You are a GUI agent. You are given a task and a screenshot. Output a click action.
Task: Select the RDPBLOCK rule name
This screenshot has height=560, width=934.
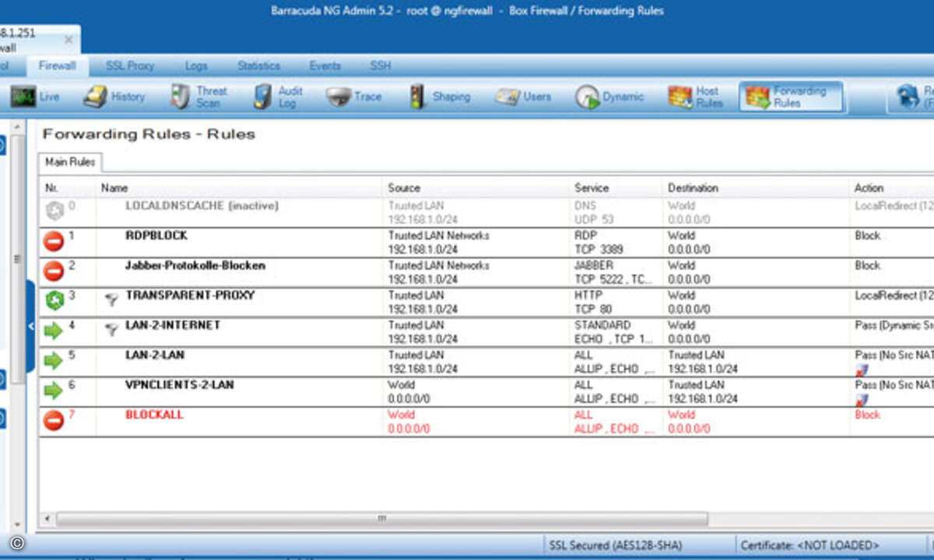156,236
